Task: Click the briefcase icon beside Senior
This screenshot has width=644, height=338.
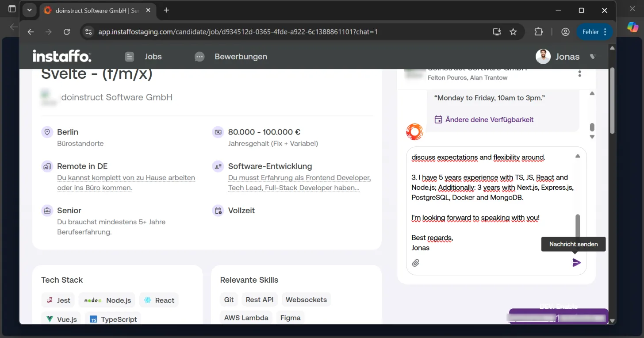Action: tap(47, 211)
